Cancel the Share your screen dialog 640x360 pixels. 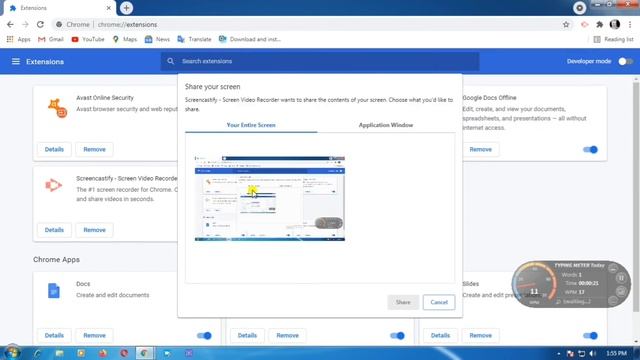point(439,302)
